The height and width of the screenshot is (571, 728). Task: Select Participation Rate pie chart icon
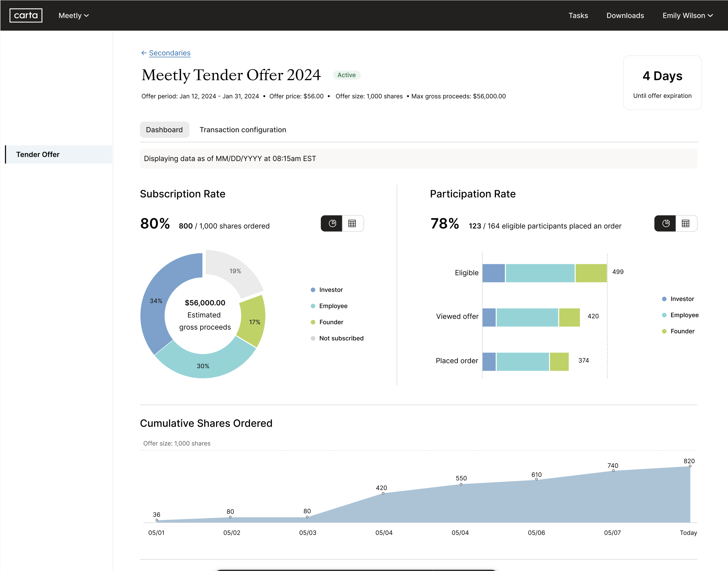[x=666, y=223]
